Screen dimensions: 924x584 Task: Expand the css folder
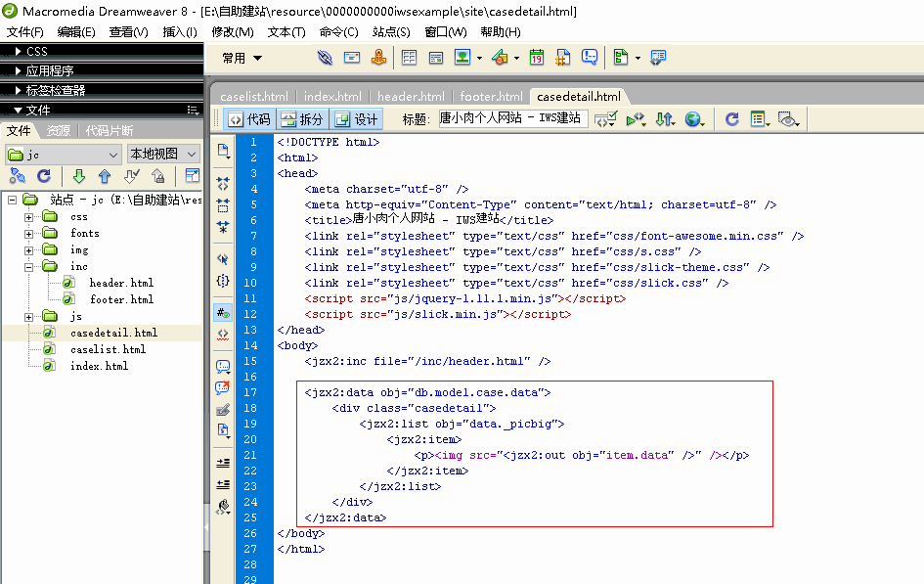pos(28,217)
